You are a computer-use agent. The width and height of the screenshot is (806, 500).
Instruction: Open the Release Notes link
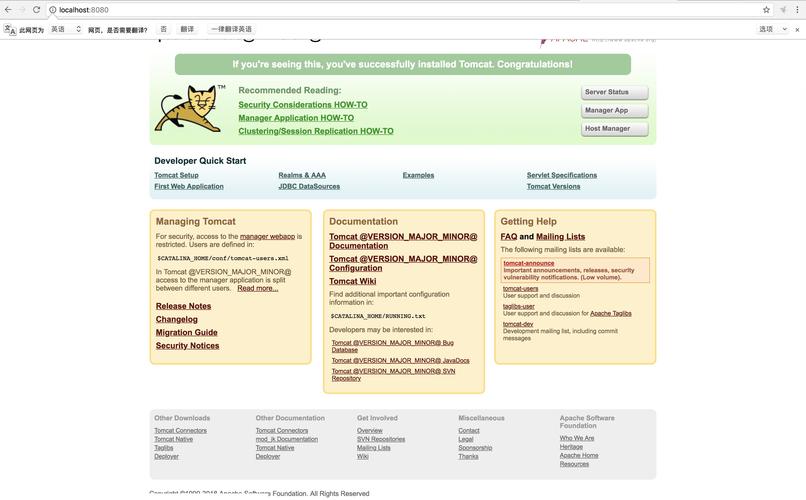[184, 306]
